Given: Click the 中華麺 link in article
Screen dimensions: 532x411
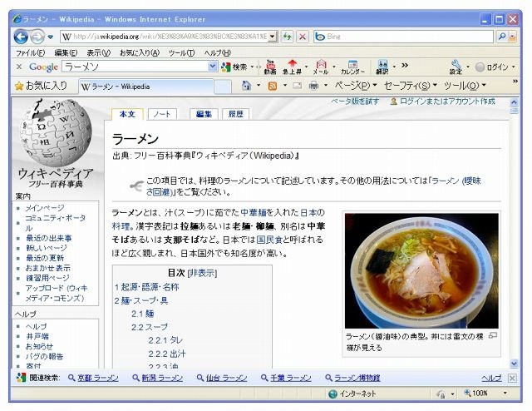Looking at the screenshot, I should [254, 213].
